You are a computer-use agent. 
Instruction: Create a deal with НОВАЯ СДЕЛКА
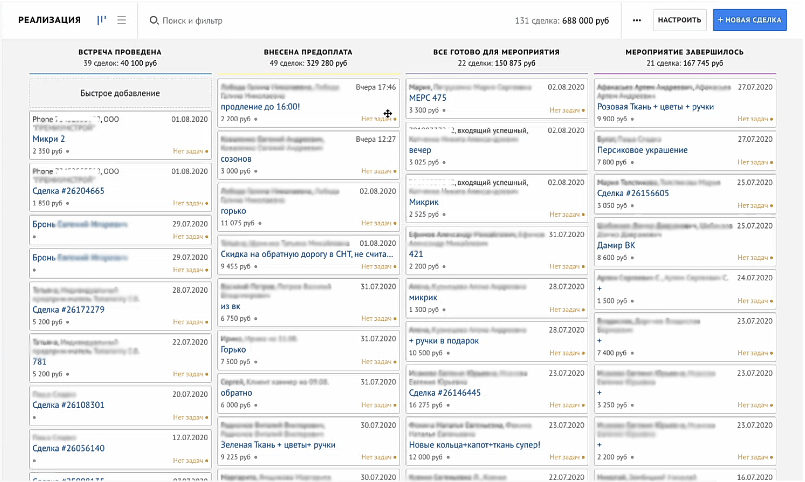(x=750, y=20)
